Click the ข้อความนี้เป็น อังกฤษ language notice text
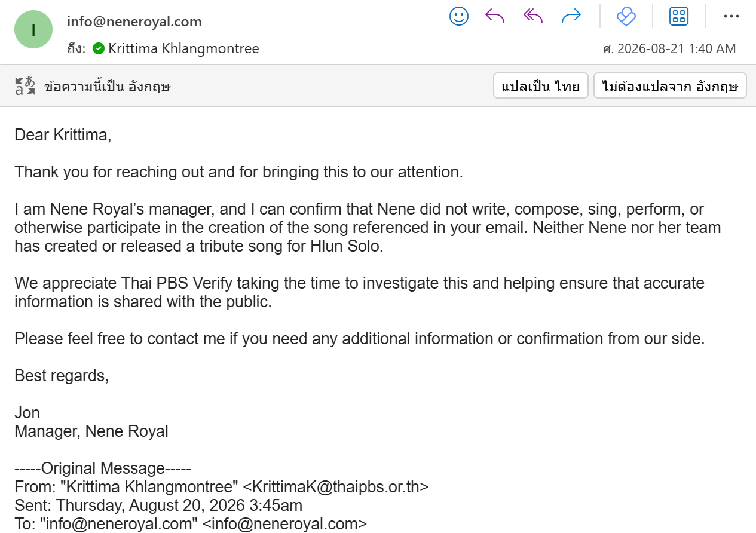 [x=108, y=87]
